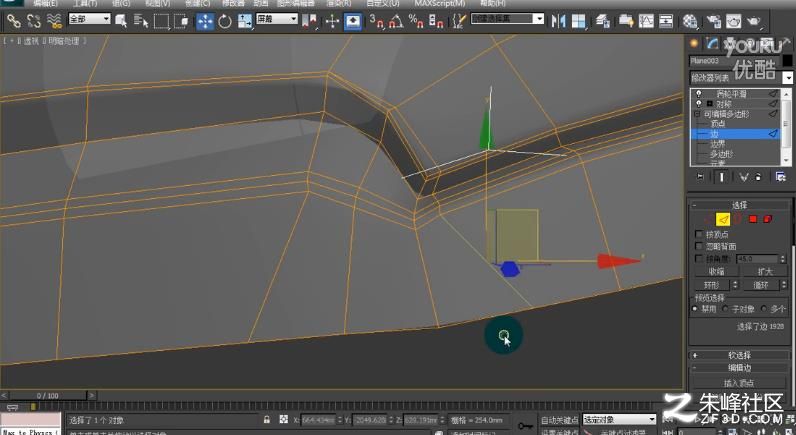This screenshot has width=796, height=435.
Task: Open the 工具(T) menu
Action: coord(85,4)
